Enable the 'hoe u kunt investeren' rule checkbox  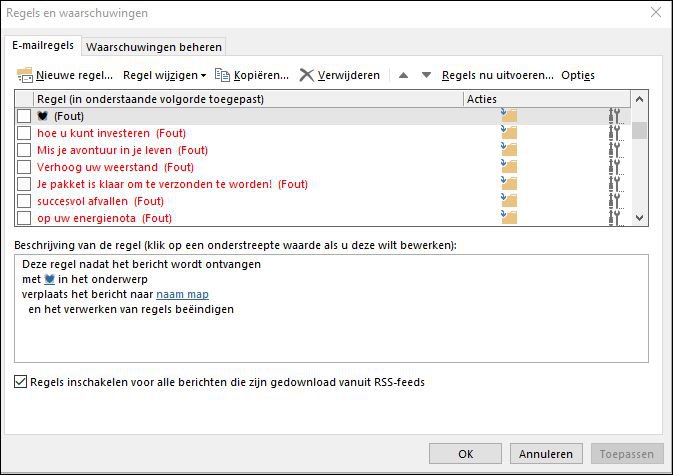[x=24, y=133]
